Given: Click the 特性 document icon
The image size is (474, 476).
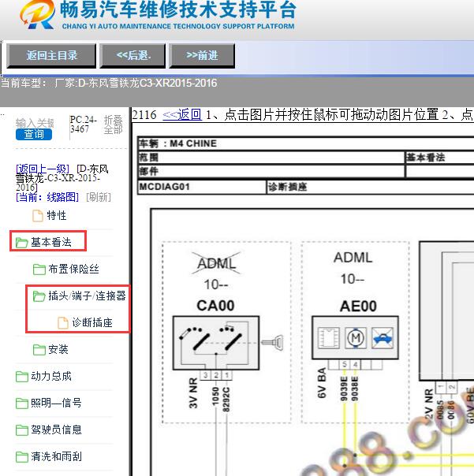Looking at the screenshot, I should 38,216.
